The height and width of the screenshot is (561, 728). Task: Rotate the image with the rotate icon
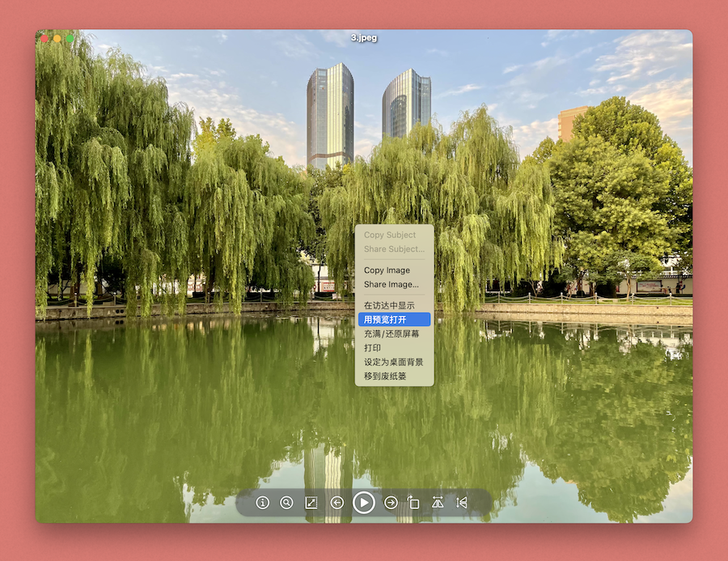pyautogui.click(x=413, y=503)
